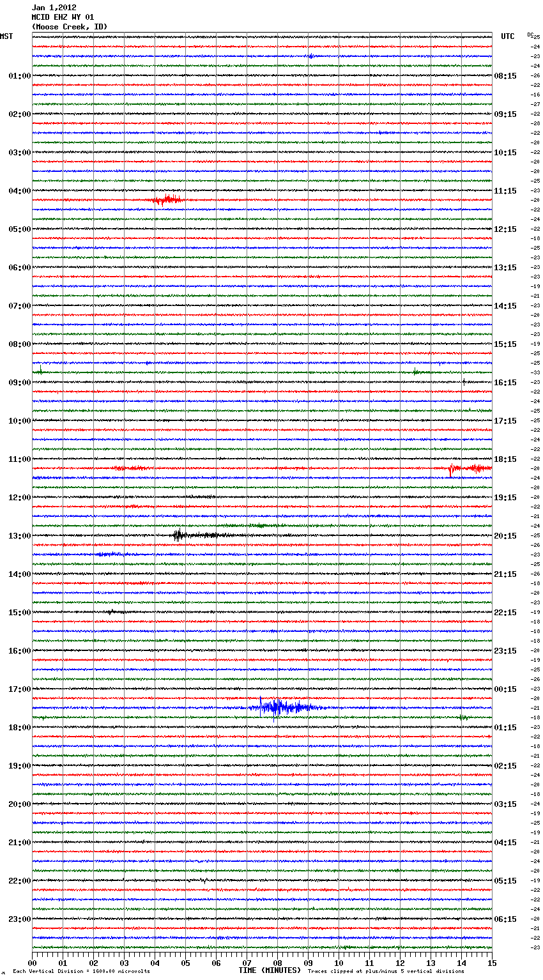Click the 09:15 UTC time label
543x980 pixels.
pos(505,114)
